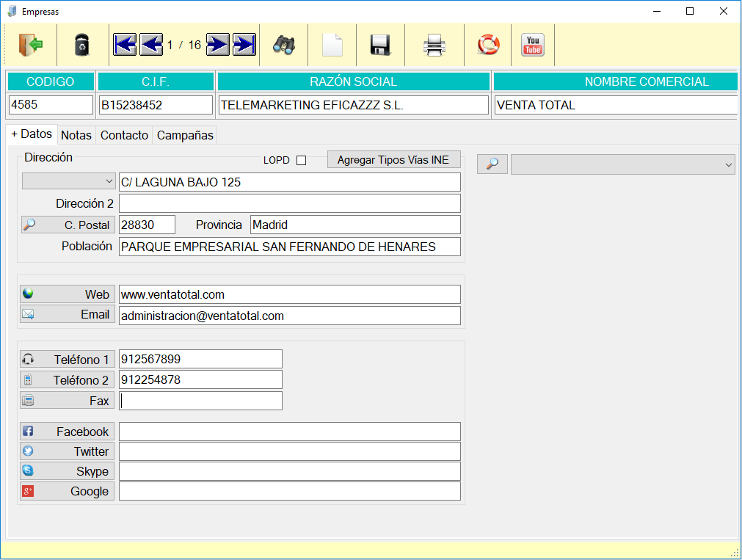Image resolution: width=742 pixels, height=560 pixels.
Task: Click the Dirección 2 input field
Action: tap(290, 203)
